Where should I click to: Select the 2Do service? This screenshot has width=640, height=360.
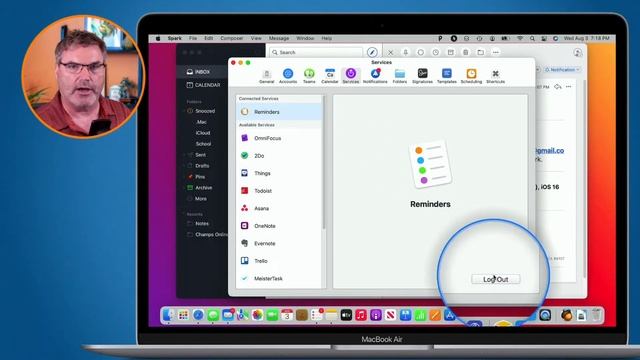[279, 156]
